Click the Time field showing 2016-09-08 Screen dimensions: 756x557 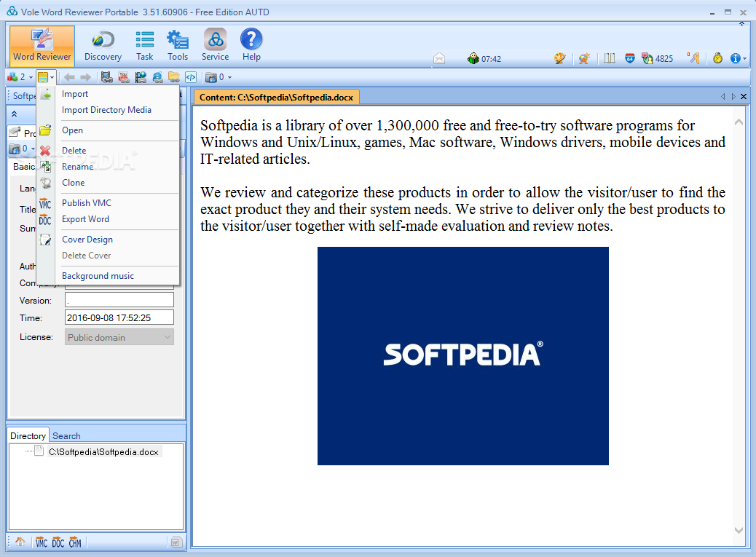point(119,317)
